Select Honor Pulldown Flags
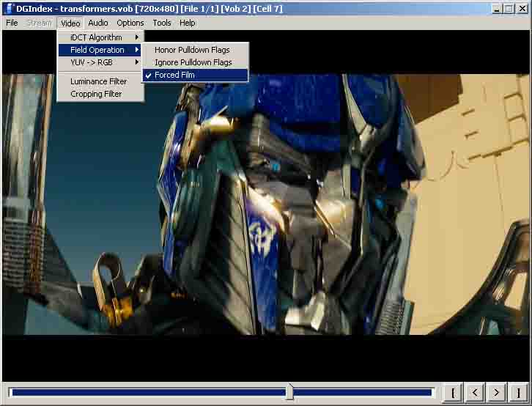Screen dimensions: 532x406 pos(196,50)
